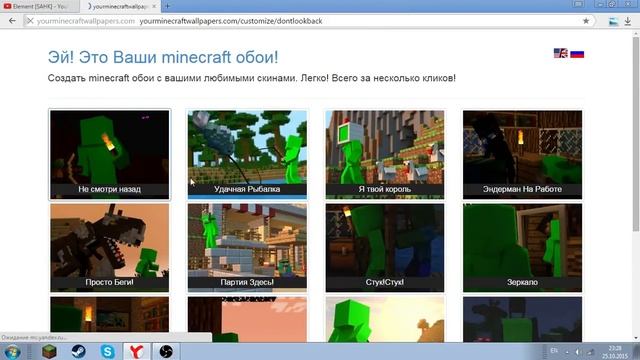Open a new browser tab
The image size is (640, 360).
tap(167, 6)
